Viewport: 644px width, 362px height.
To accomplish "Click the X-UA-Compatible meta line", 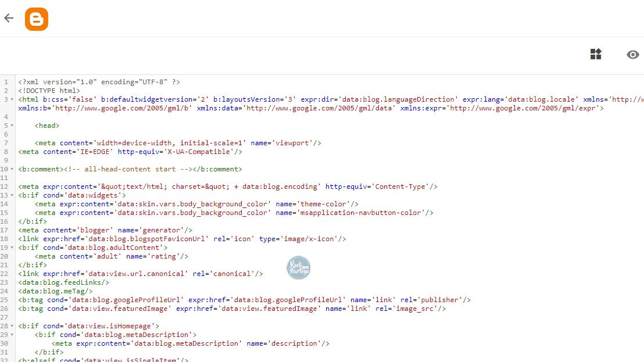I will [x=130, y=152].
